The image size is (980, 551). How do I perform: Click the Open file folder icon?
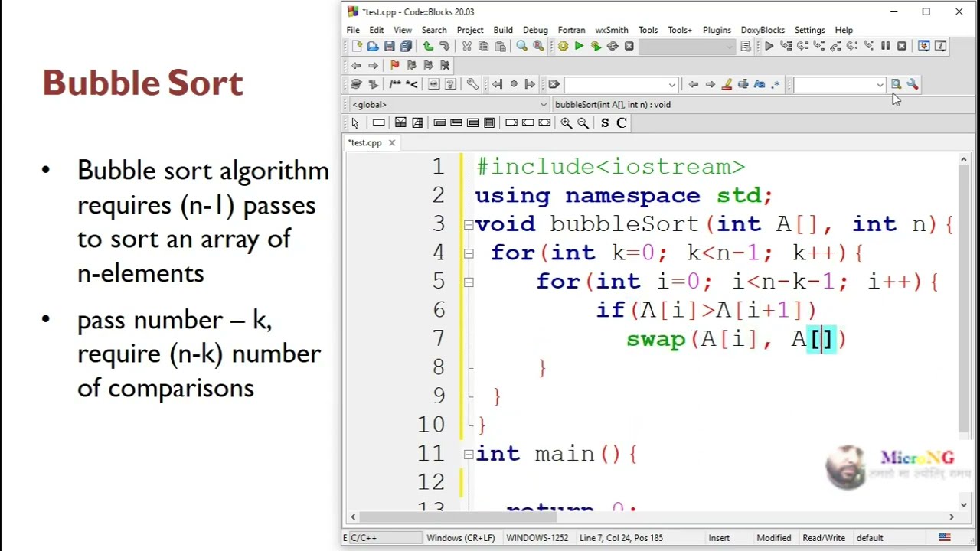click(373, 47)
